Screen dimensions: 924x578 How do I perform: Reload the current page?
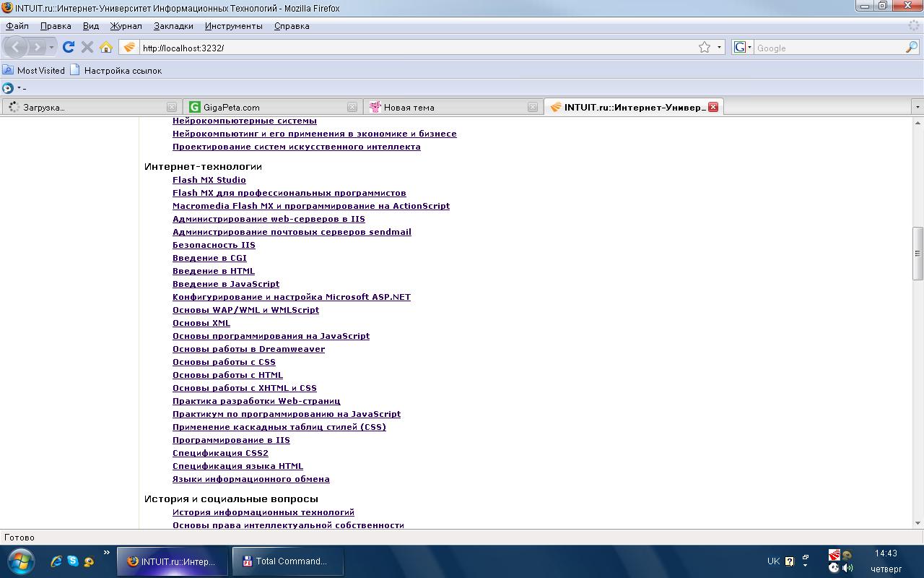(69, 47)
